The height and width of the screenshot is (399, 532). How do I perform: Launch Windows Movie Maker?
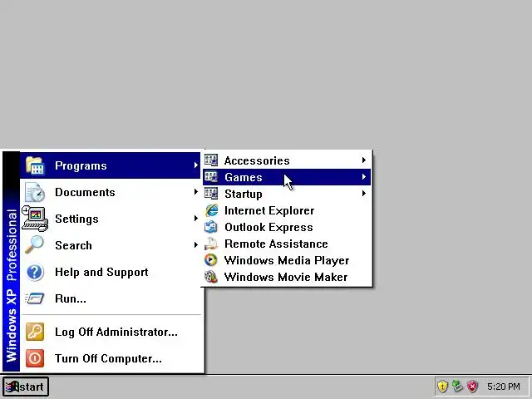(x=287, y=277)
